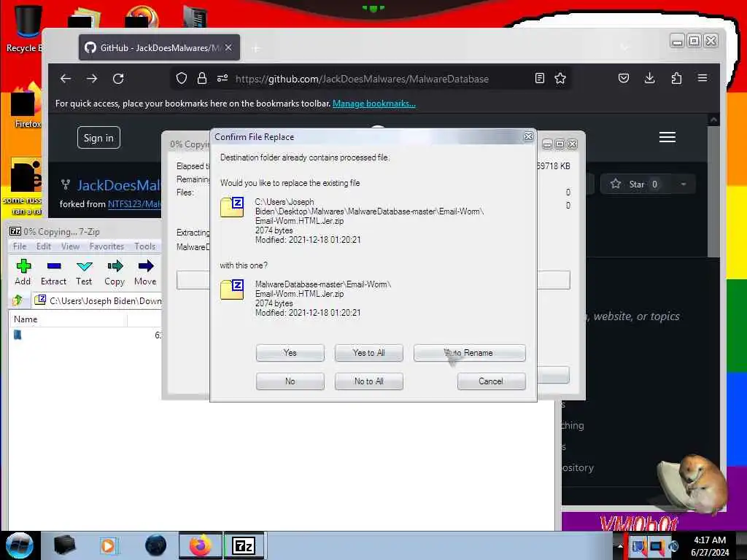Screen dimensions: 747x560
Task: Cancel the Confirm File Replace dialog
Action: coord(491,381)
